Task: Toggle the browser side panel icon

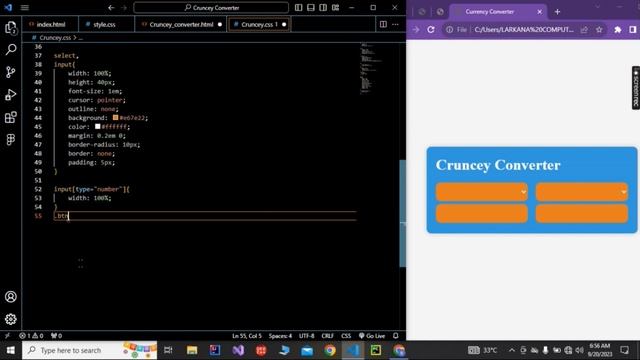Action: (x=633, y=29)
